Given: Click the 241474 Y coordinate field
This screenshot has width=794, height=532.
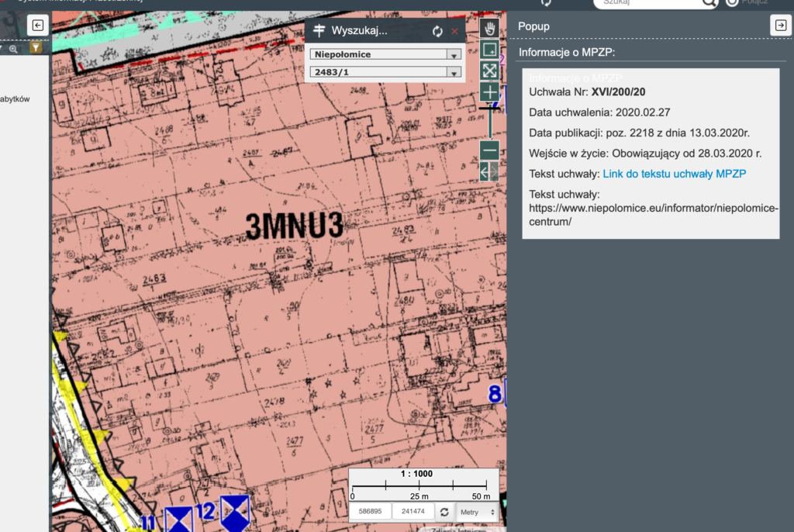Looking at the screenshot, I should [413, 511].
